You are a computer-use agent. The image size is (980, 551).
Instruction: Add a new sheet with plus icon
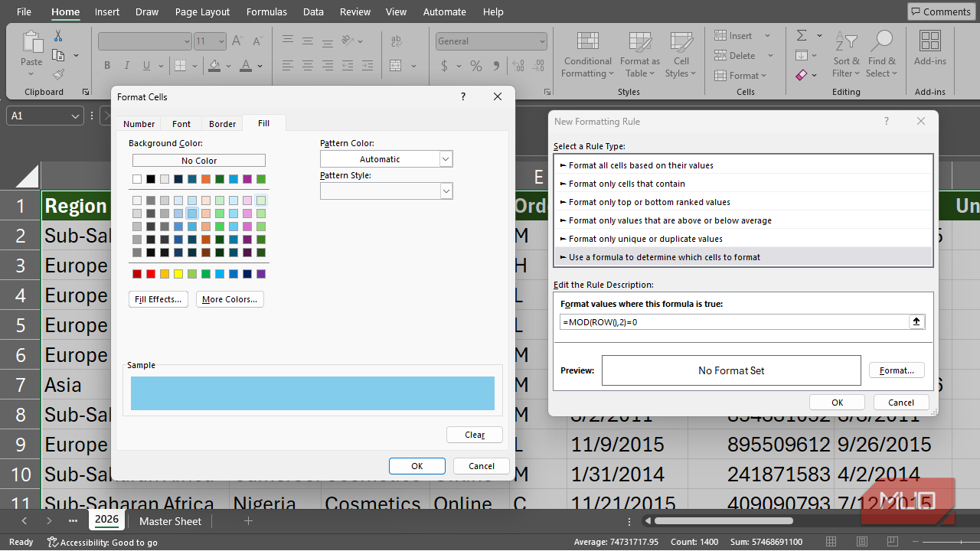coord(248,521)
